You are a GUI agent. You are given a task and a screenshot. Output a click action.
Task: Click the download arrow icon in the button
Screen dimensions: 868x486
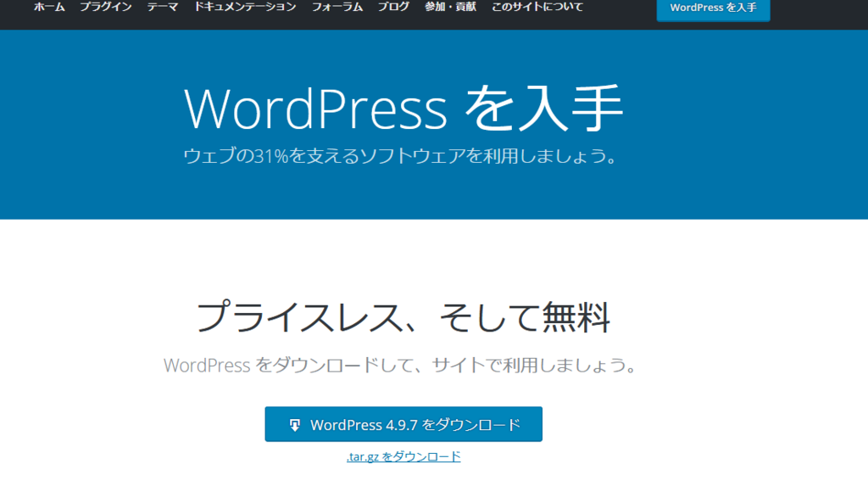pos(294,425)
